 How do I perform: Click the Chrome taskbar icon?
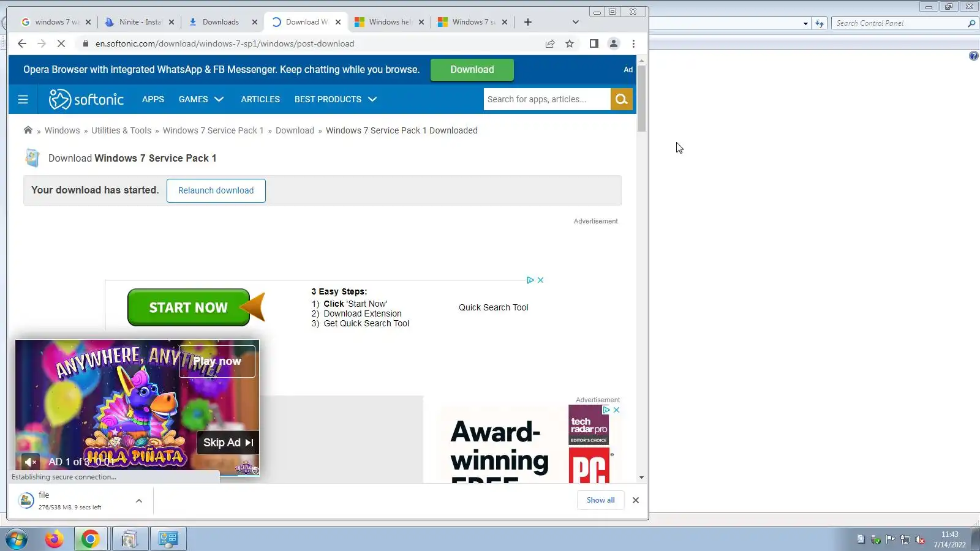[91, 539]
